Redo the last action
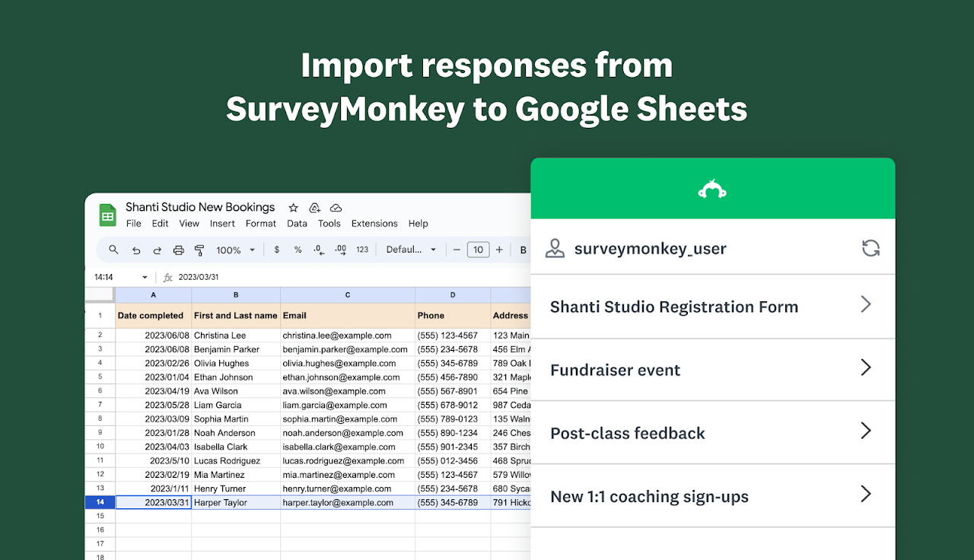This screenshot has height=560, width=974. click(158, 250)
